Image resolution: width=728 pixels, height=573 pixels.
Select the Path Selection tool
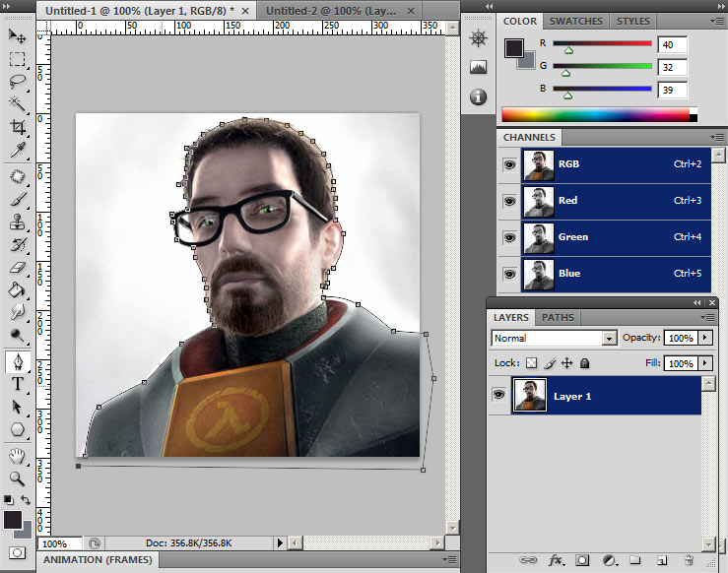(17, 407)
